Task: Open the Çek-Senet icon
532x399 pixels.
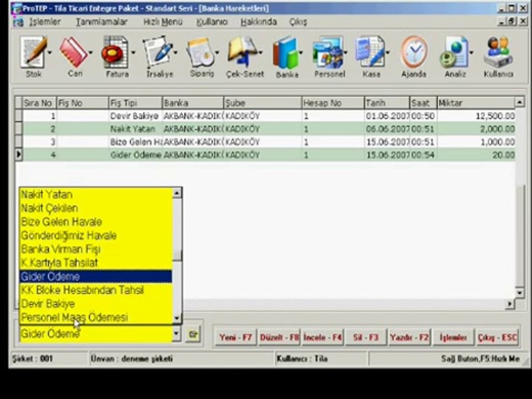Action: coord(243,53)
